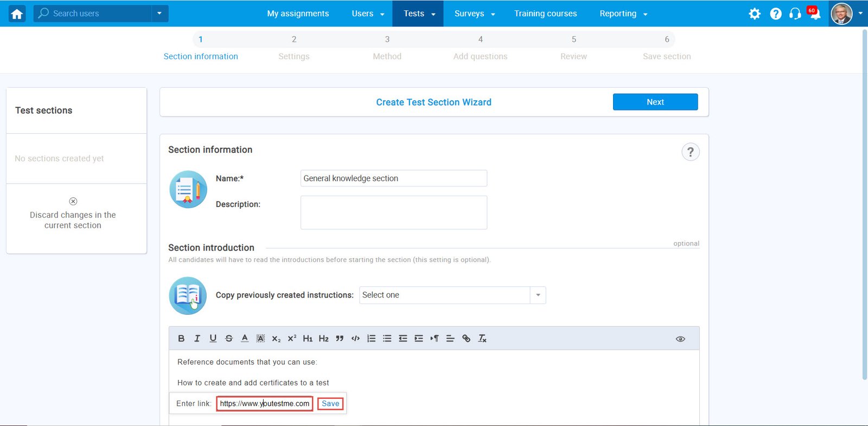Image resolution: width=868 pixels, height=426 pixels.
Task: Click the Next button
Action: click(x=655, y=102)
